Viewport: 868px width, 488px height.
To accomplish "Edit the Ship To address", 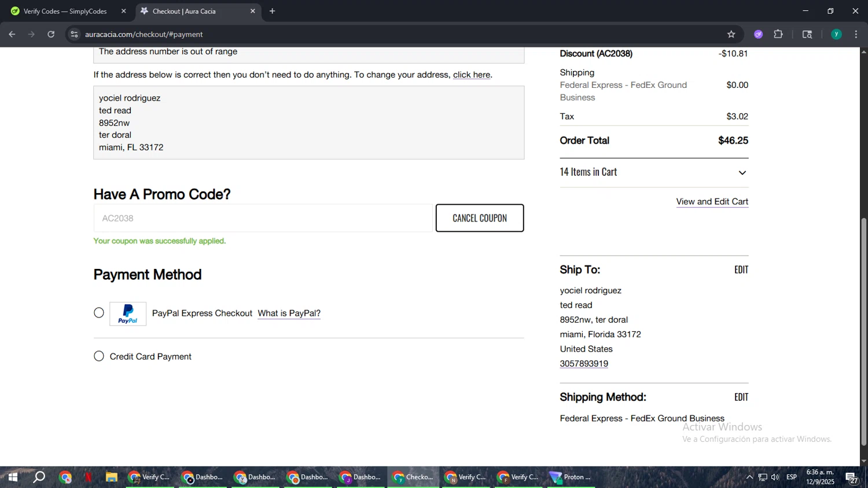I will tap(741, 269).
